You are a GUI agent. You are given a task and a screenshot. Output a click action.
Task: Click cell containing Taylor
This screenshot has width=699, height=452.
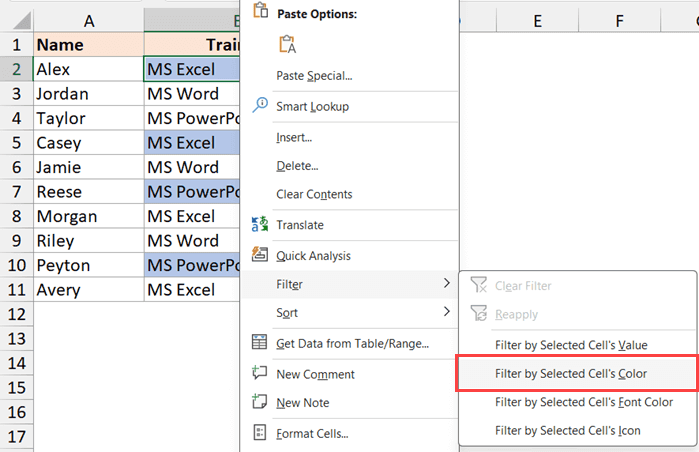pos(89,118)
